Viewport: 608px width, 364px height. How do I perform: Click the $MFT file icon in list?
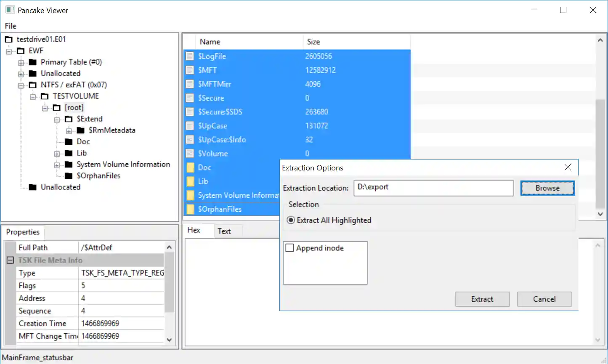(x=190, y=70)
